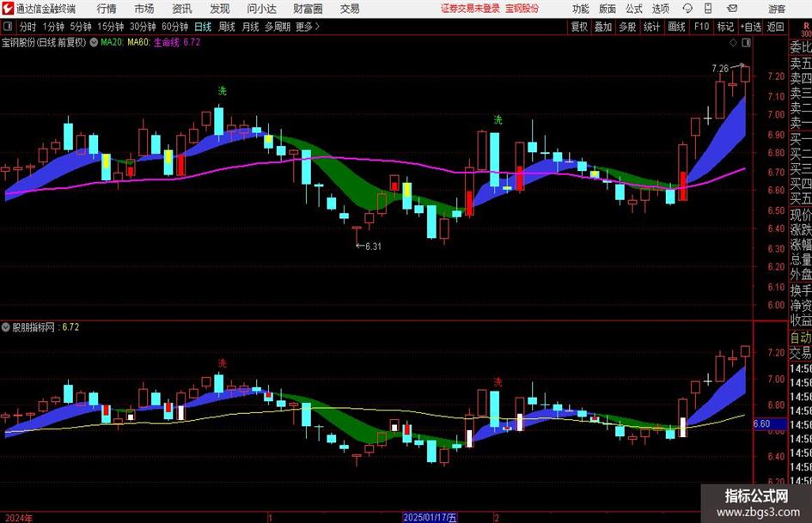
Task: Expand the 宝钢股份 main chart indicator dropdown
Action: click(x=94, y=42)
